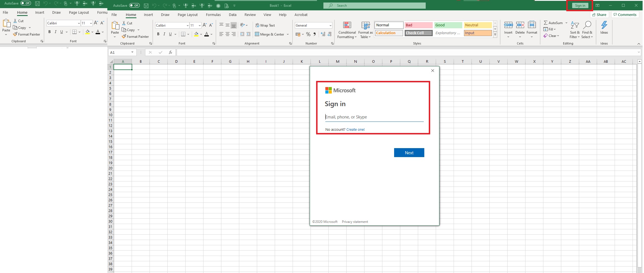
Task: Click AutoSum in the Editing group
Action: [553, 23]
